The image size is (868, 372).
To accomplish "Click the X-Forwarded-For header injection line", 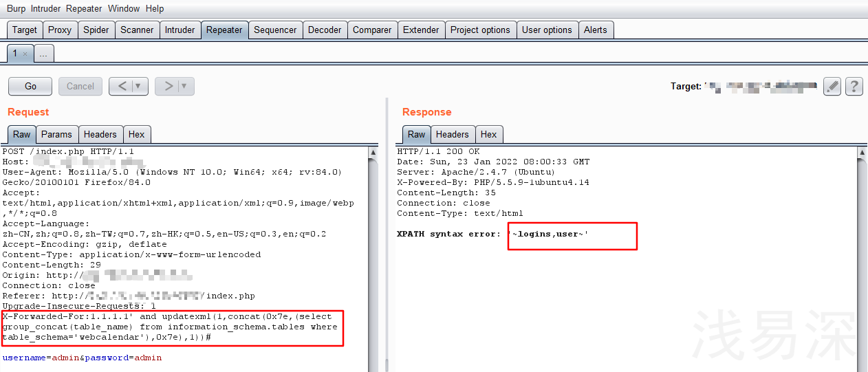I will pyautogui.click(x=170, y=327).
